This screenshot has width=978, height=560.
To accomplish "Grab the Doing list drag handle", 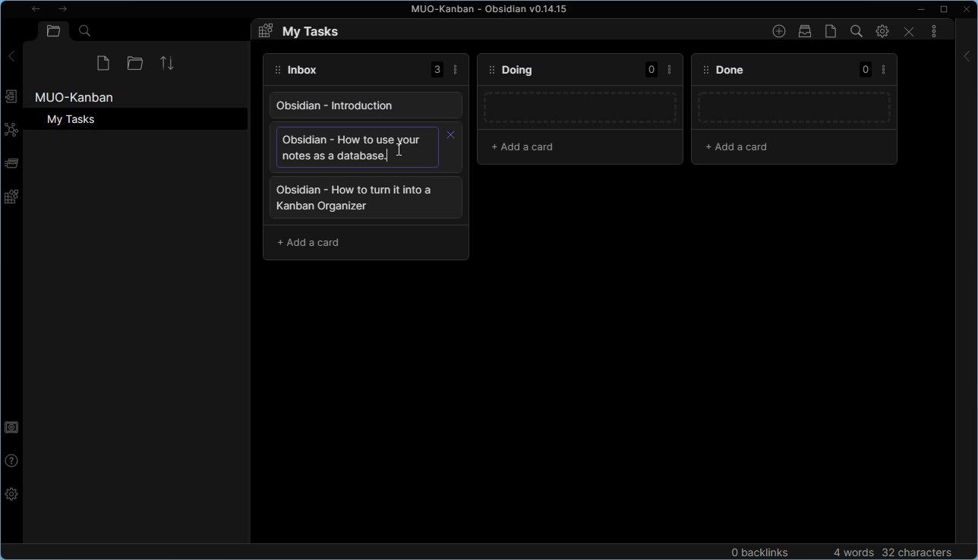I will point(492,70).
